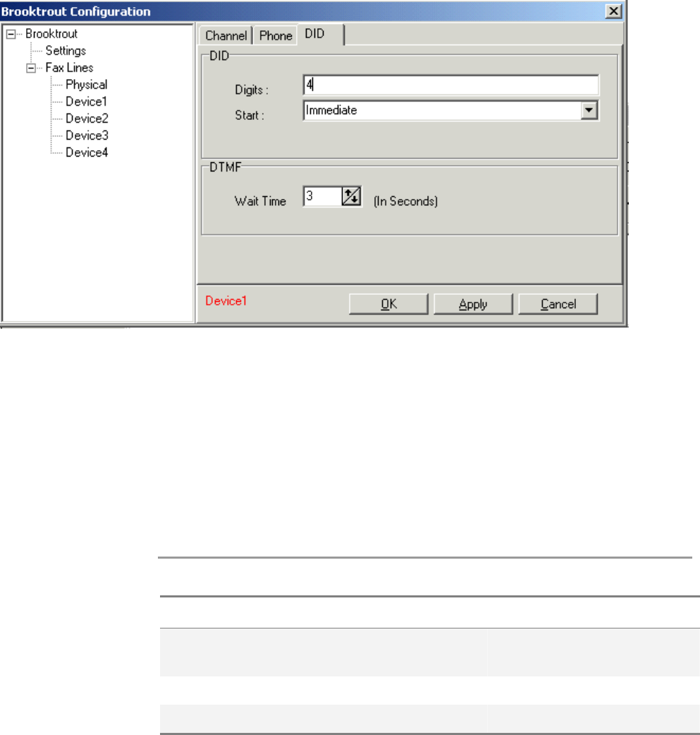Select Device3 in the tree
Viewport: 700px width, 735px height.
click(x=87, y=135)
